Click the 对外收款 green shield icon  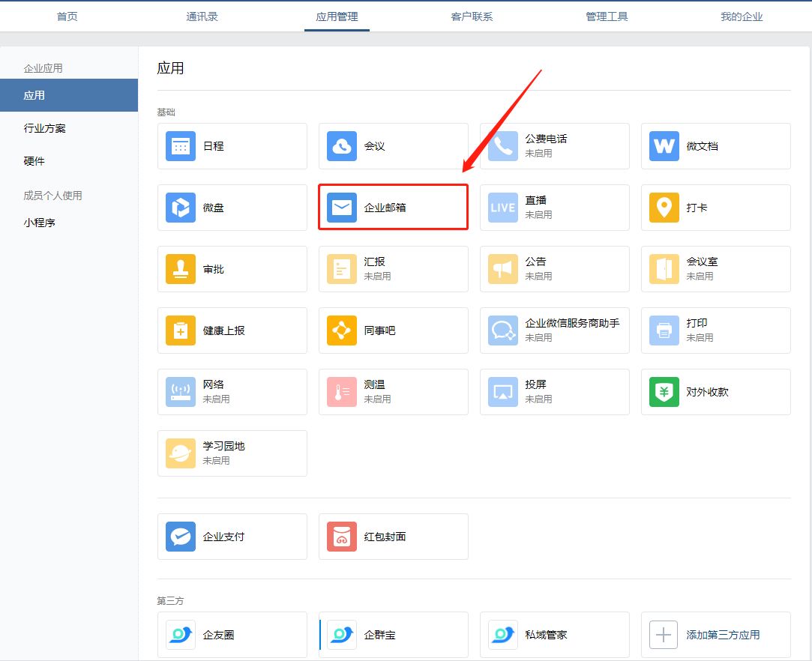664,392
